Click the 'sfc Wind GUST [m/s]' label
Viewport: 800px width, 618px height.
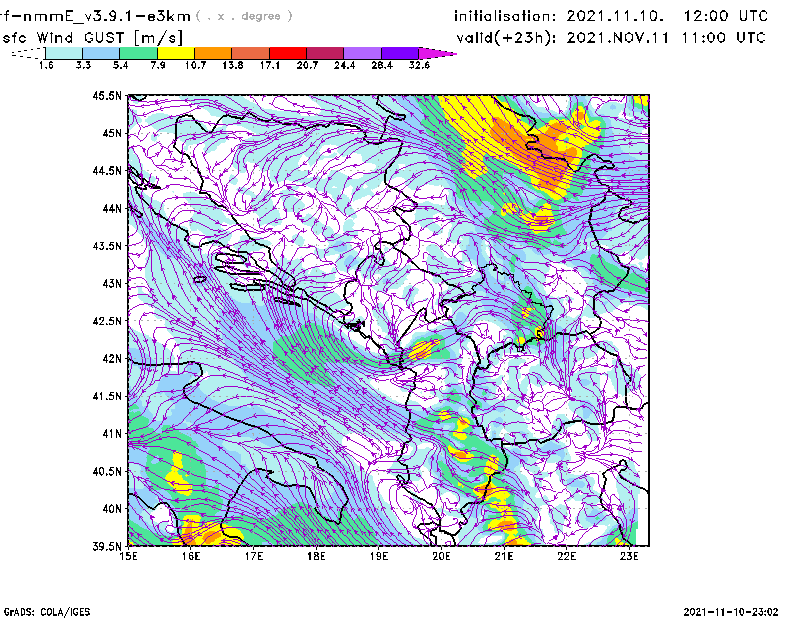[x=73, y=37]
